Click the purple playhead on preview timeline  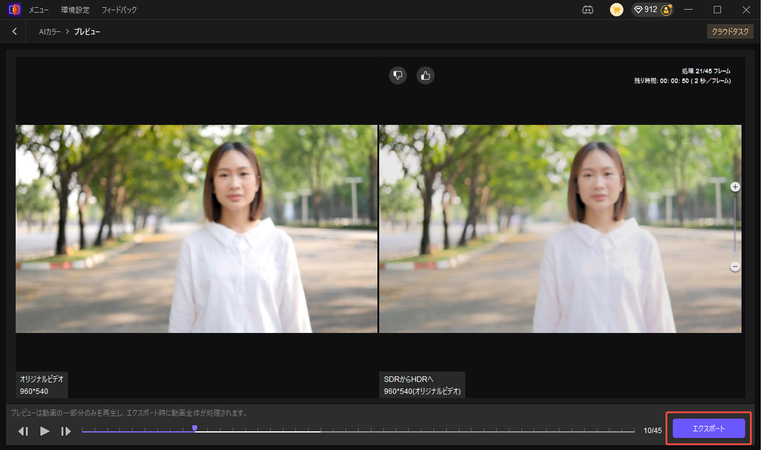[x=195, y=428]
